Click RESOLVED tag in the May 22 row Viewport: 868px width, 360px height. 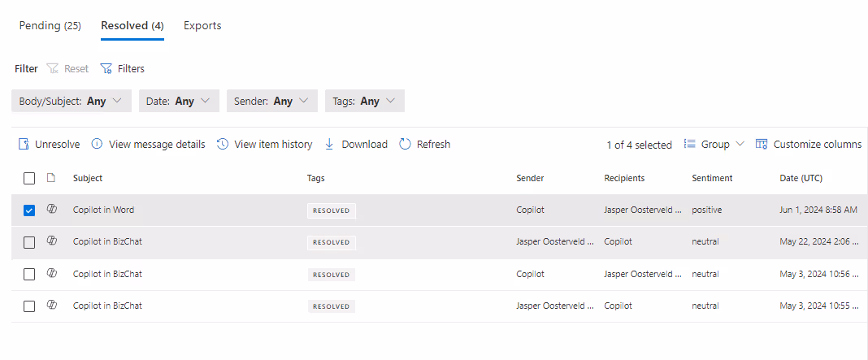332,243
